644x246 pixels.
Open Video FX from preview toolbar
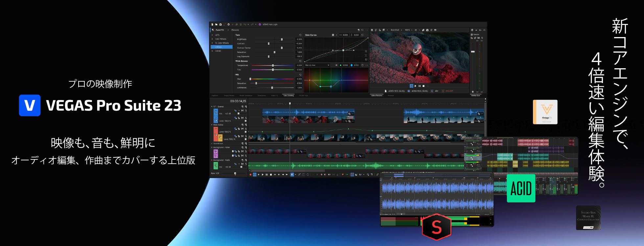coord(380,30)
